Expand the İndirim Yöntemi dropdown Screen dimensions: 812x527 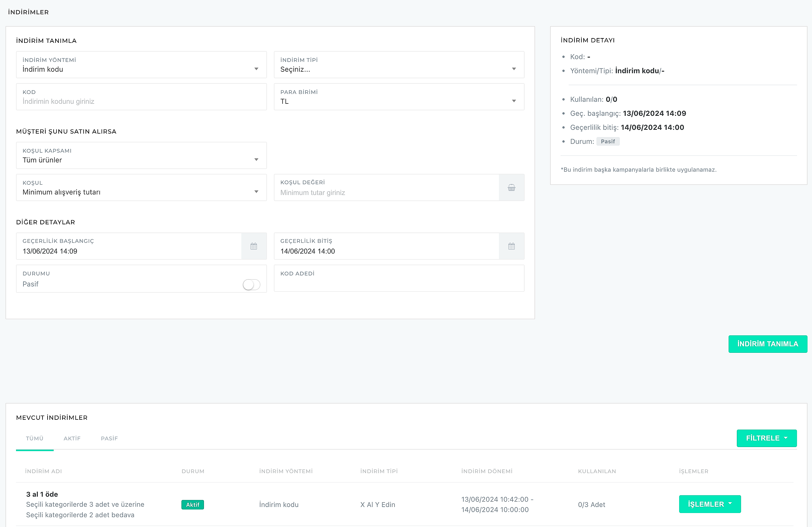tap(141, 65)
